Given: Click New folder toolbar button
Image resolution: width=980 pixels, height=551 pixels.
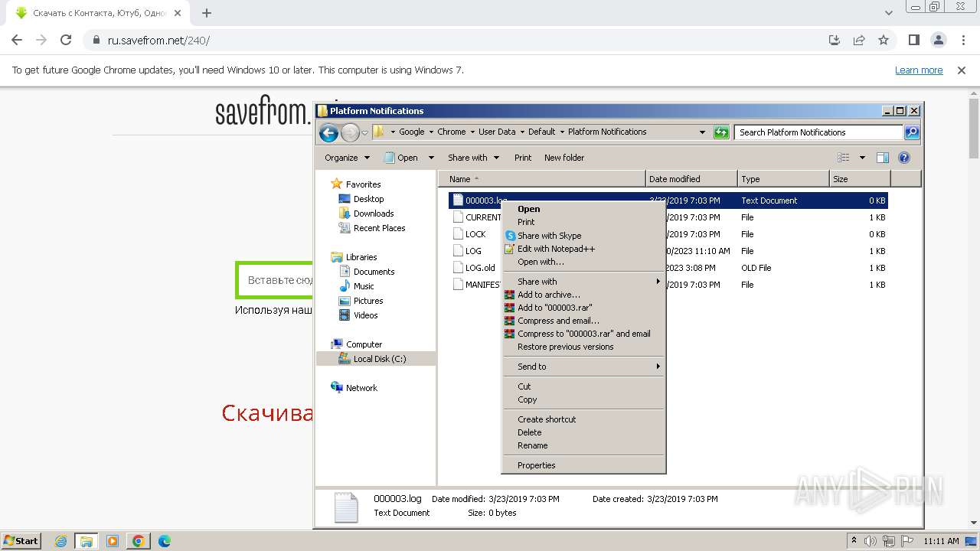Looking at the screenshot, I should click(564, 158).
